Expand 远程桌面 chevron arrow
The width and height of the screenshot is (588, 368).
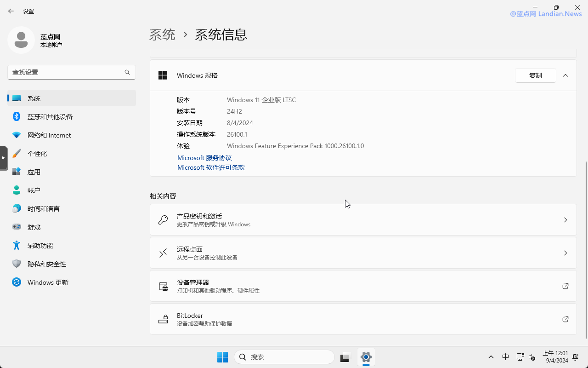coord(565,253)
